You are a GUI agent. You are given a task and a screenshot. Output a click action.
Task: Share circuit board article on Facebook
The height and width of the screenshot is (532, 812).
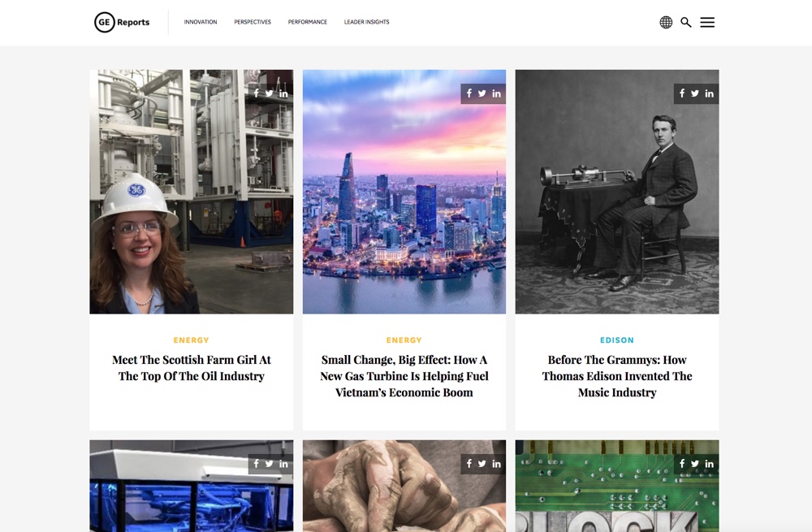coord(682,464)
